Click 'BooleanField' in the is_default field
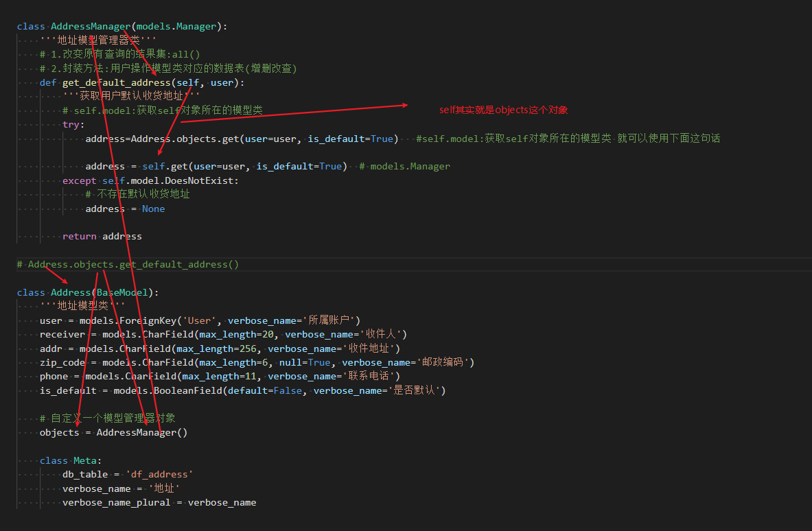The width and height of the screenshot is (812, 531). (x=187, y=391)
